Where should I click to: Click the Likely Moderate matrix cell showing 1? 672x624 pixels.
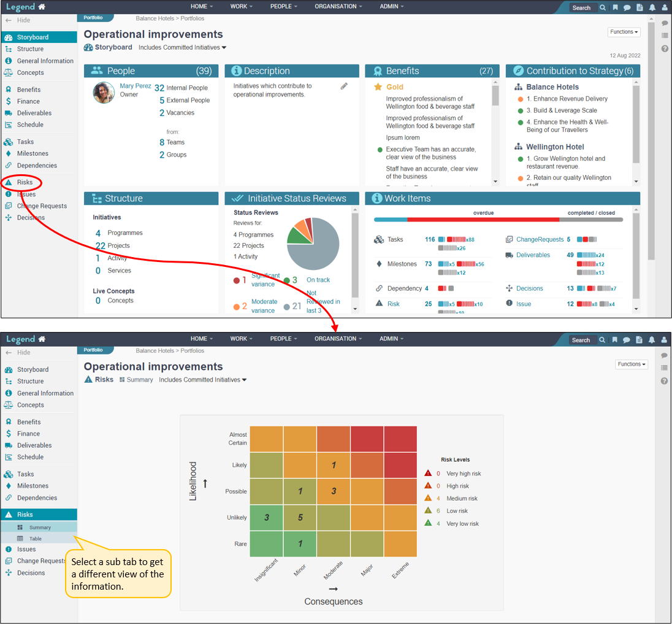(334, 465)
